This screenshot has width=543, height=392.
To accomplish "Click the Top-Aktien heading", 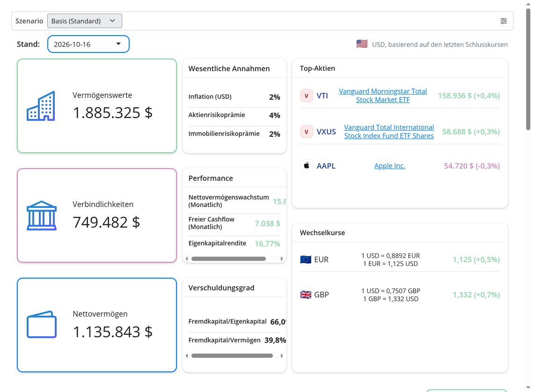I will (x=317, y=68).
